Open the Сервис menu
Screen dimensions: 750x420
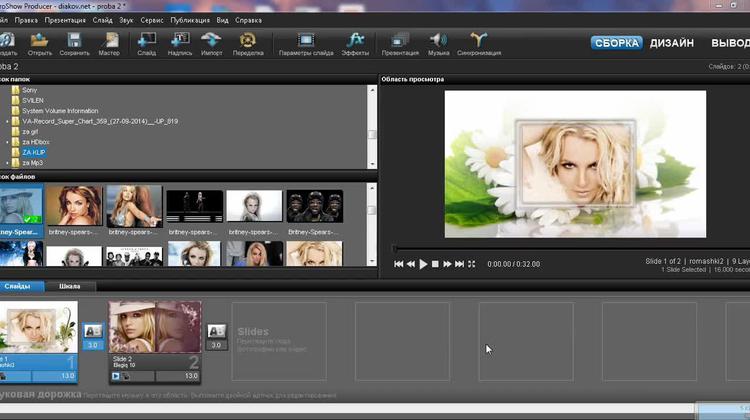pos(152,21)
